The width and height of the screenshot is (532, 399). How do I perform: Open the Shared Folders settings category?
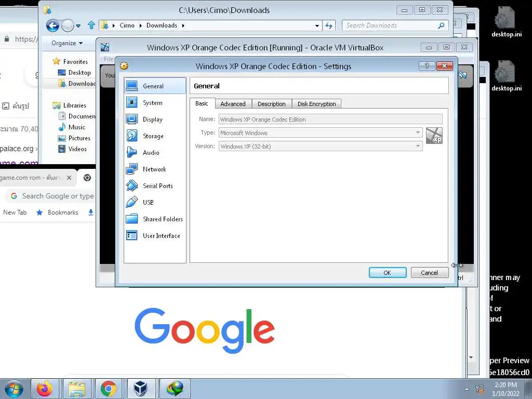tap(155, 219)
